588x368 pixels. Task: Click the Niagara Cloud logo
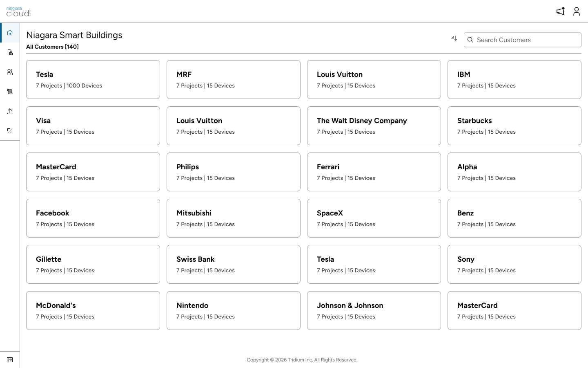[x=19, y=12]
